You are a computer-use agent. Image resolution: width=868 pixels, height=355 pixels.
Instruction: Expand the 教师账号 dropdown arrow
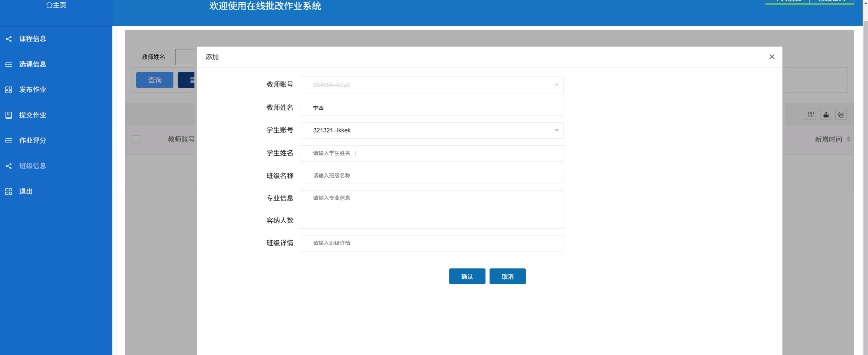click(556, 85)
